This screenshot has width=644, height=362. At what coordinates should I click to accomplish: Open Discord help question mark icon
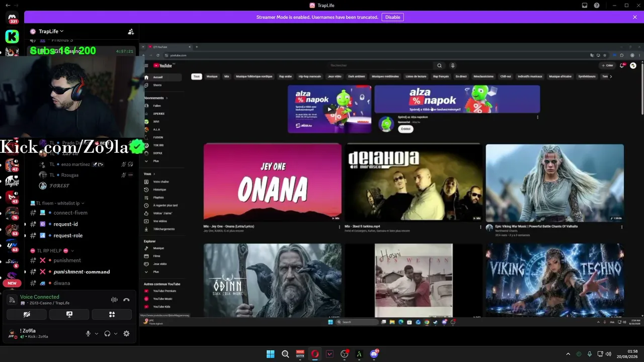(597, 6)
